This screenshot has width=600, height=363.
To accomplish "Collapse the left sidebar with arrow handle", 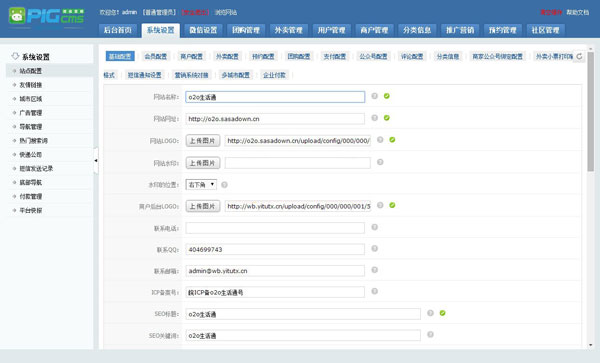I will point(96,161).
